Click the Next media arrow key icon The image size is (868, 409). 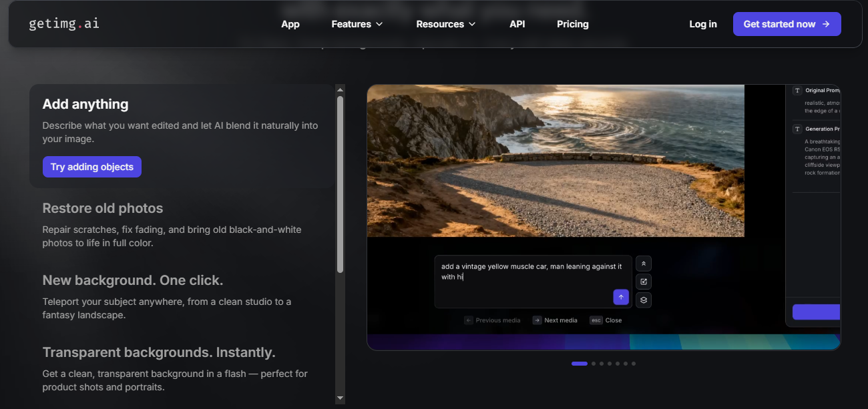537,320
